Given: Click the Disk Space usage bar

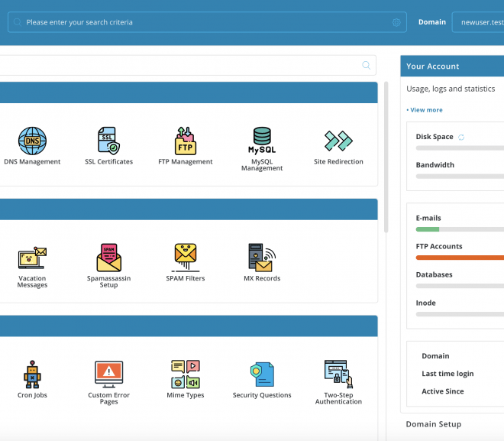Looking at the screenshot, I should (460, 148).
